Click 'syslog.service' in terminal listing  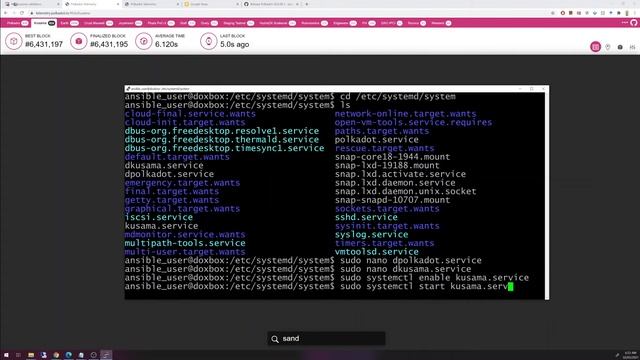[371, 234]
